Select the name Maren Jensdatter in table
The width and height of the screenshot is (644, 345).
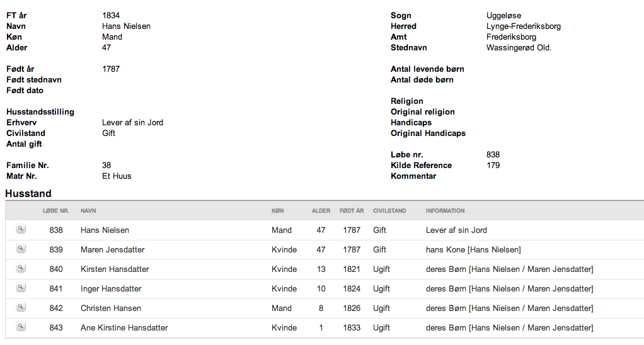(113, 250)
